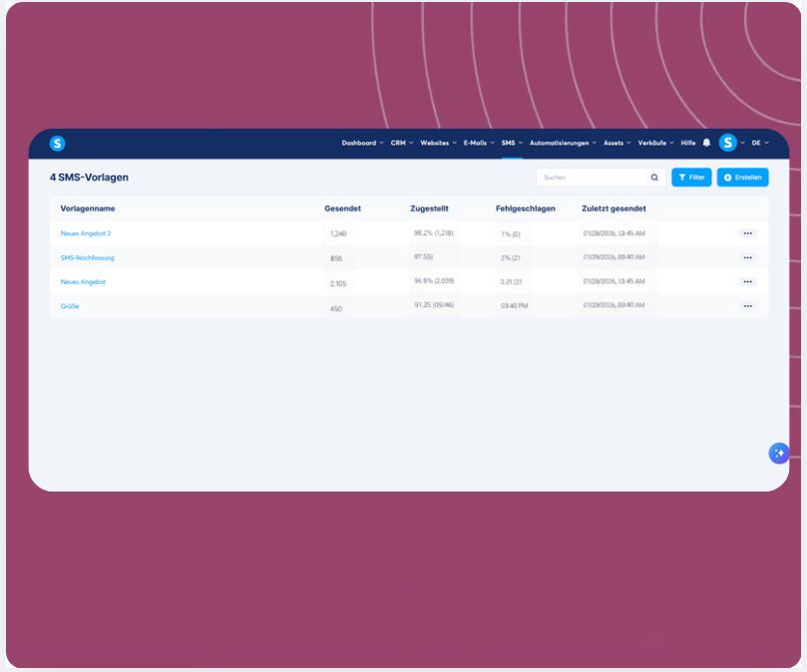
Task: Open the notifications bell
Action: coord(706,143)
